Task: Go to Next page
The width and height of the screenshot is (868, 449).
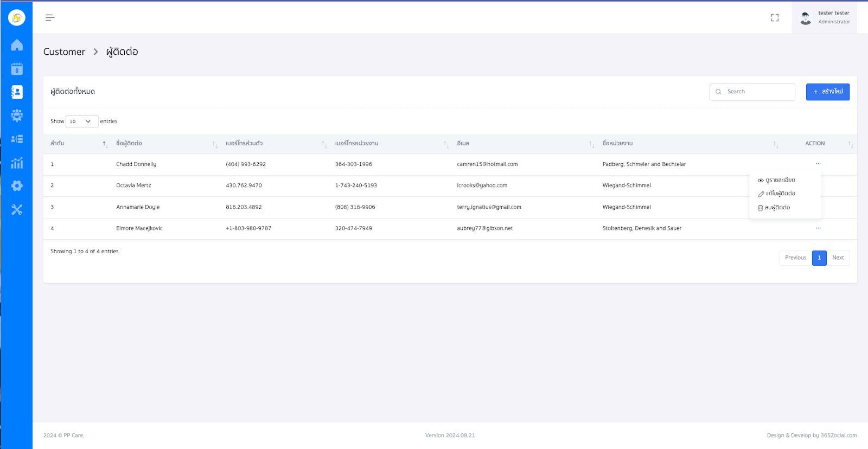Action: click(x=838, y=258)
